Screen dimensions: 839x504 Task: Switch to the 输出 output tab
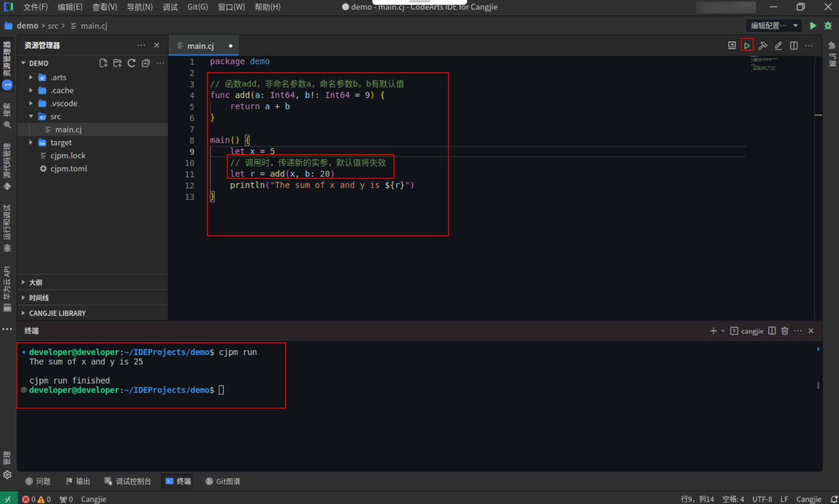click(78, 481)
